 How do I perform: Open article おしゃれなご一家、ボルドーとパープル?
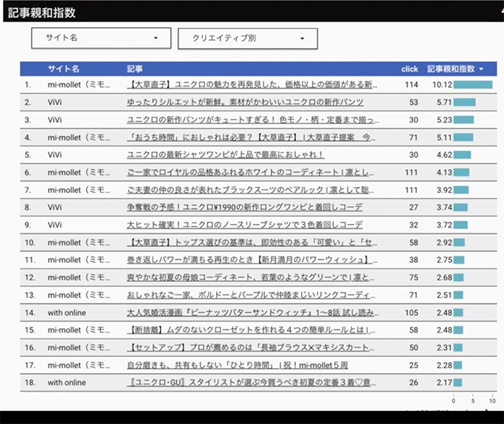coord(251,295)
